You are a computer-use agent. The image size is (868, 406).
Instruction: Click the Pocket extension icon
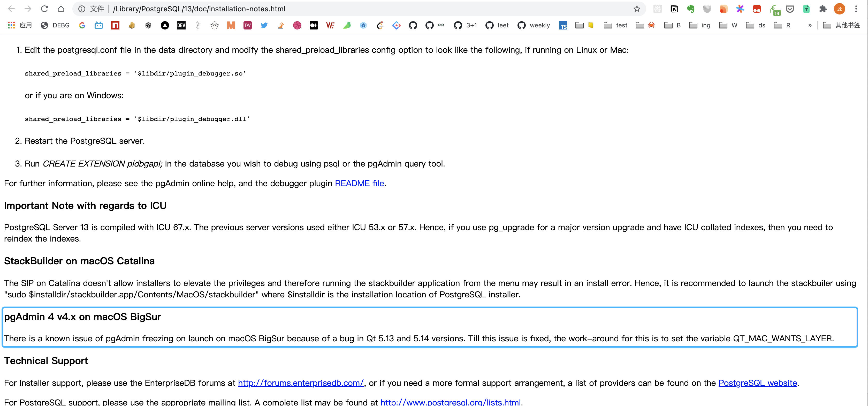(790, 9)
